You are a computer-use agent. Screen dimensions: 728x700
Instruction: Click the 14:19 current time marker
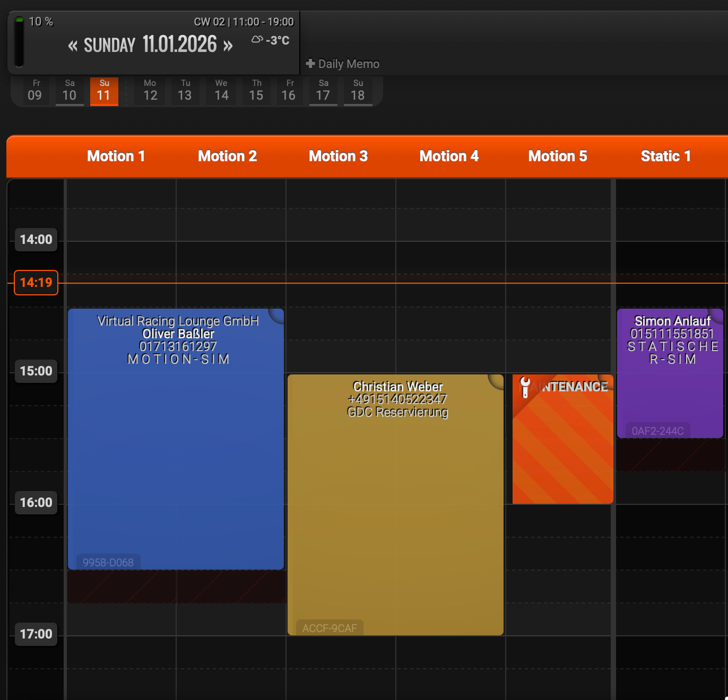point(36,283)
